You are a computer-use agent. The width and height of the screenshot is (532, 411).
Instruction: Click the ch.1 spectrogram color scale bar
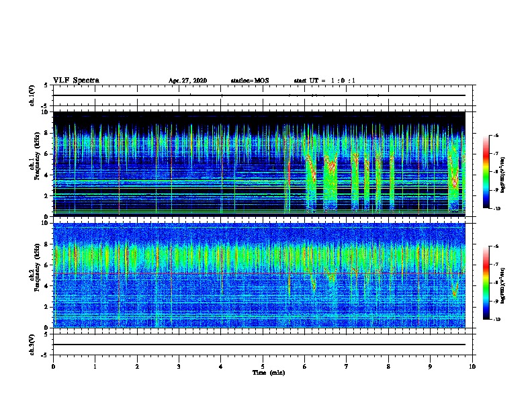pos(486,172)
